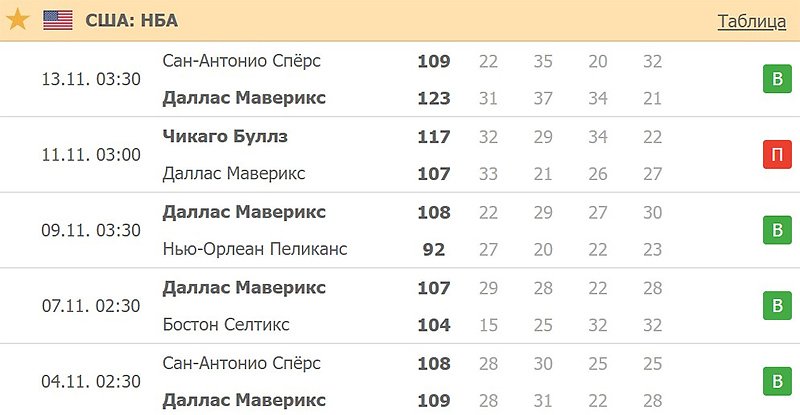The height and width of the screenshot is (415, 800).
Task: Click the green win badge for 04.11 match
Action: point(777,381)
